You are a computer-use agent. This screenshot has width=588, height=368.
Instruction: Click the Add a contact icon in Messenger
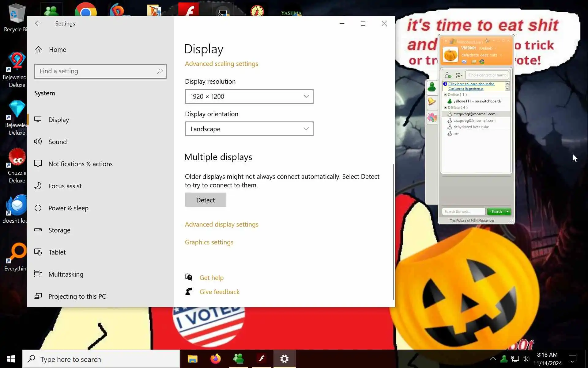pos(448,75)
